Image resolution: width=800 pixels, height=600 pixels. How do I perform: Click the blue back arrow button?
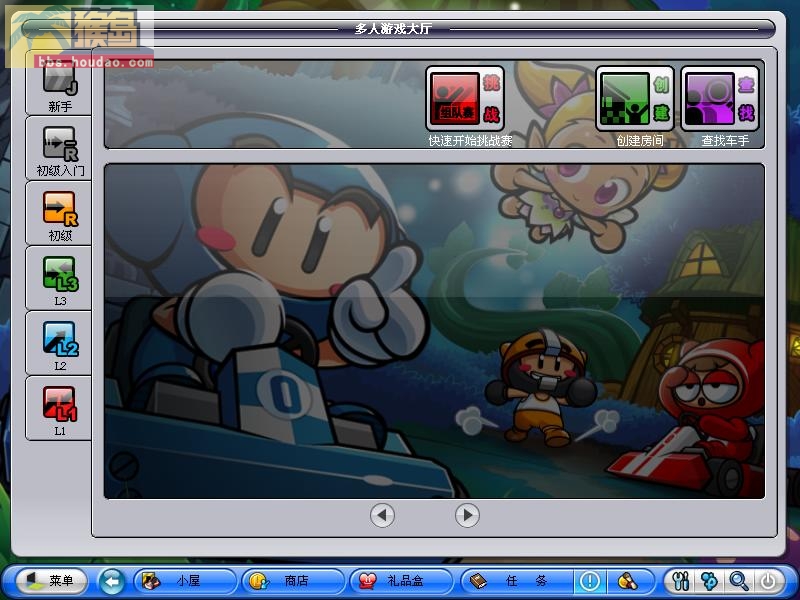click(111, 581)
